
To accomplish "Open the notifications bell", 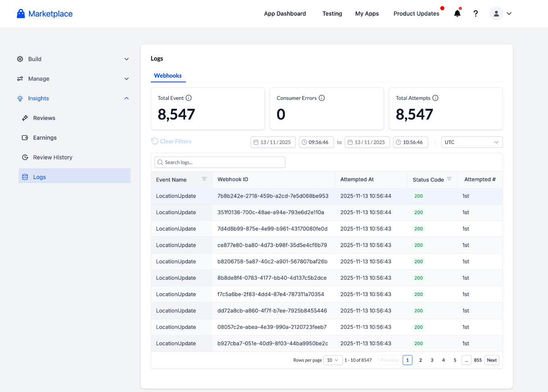I will click(457, 14).
